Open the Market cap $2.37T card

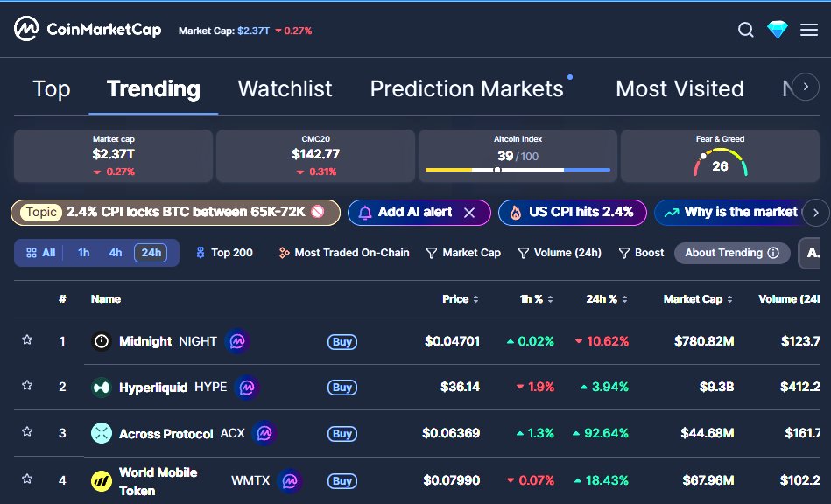coord(114,156)
